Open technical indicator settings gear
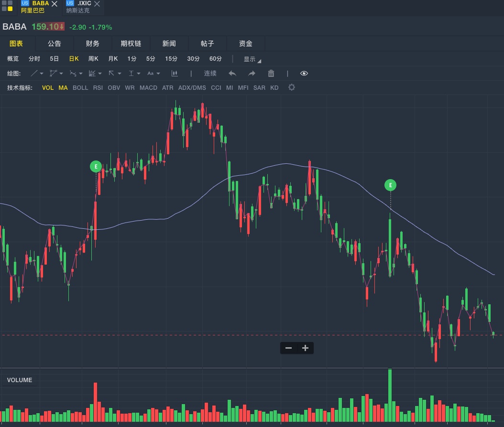The width and height of the screenshot is (504, 427). pyautogui.click(x=292, y=87)
